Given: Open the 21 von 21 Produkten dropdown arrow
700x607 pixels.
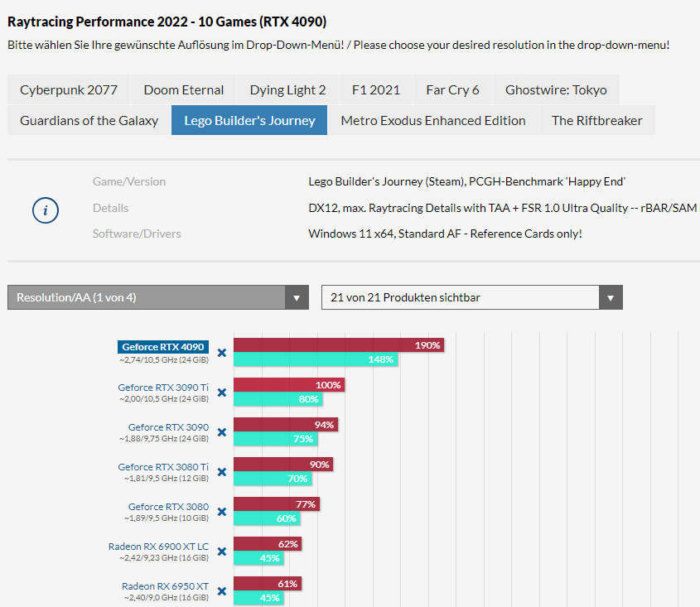Looking at the screenshot, I should [611, 297].
